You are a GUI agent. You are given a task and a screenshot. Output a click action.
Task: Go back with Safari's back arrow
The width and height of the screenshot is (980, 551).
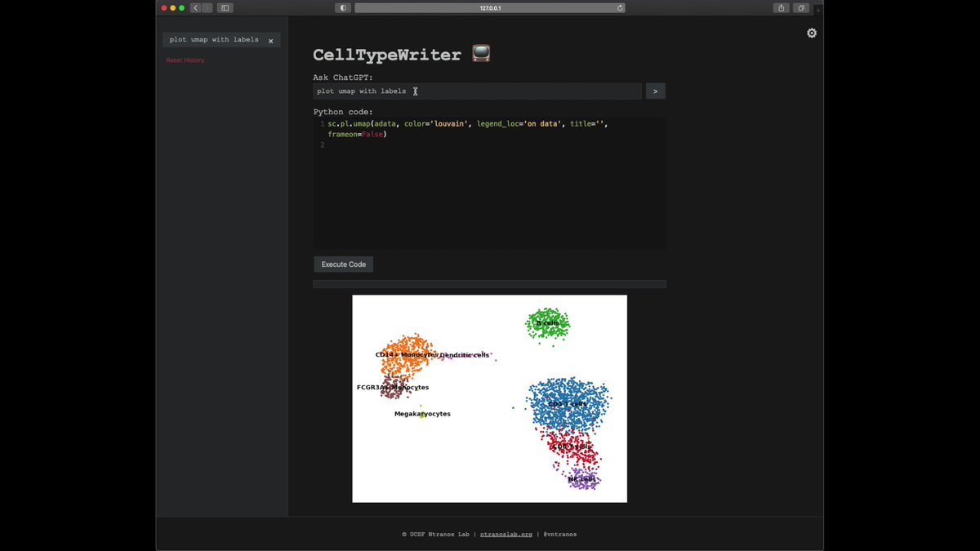coord(195,7)
